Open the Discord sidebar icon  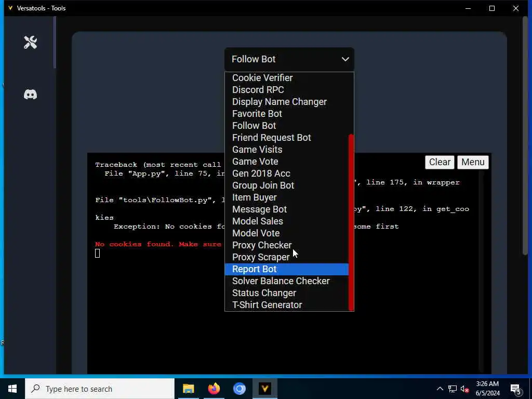pyautogui.click(x=30, y=95)
